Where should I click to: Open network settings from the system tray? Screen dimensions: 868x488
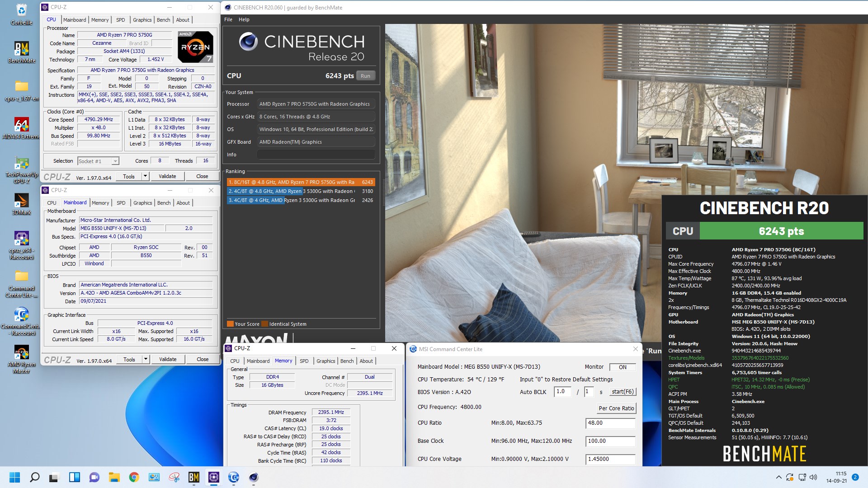[802, 477]
